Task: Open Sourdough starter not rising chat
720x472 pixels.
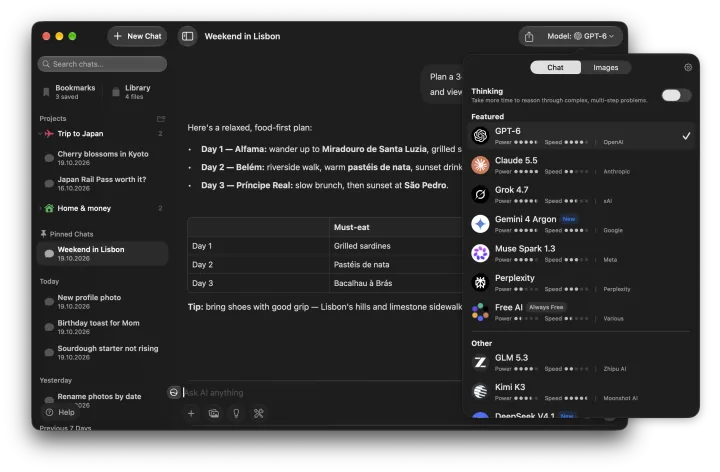Action: [x=102, y=353]
